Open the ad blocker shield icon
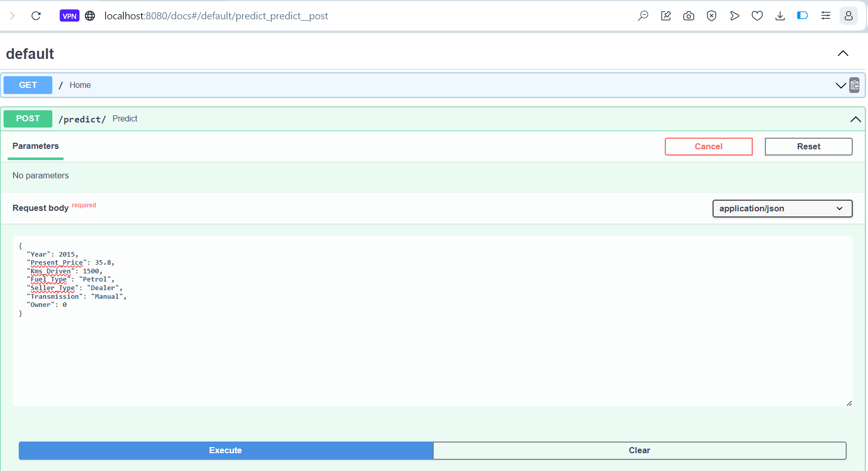Image resolution: width=868 pixels, height=471 pixels. (x=712, y=16)
